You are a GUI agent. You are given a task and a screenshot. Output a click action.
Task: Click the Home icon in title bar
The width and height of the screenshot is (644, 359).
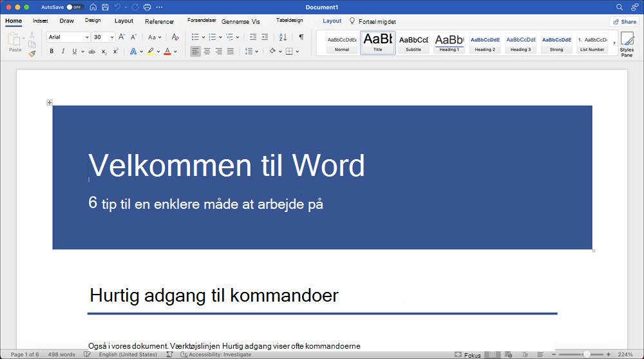[93, 7]
